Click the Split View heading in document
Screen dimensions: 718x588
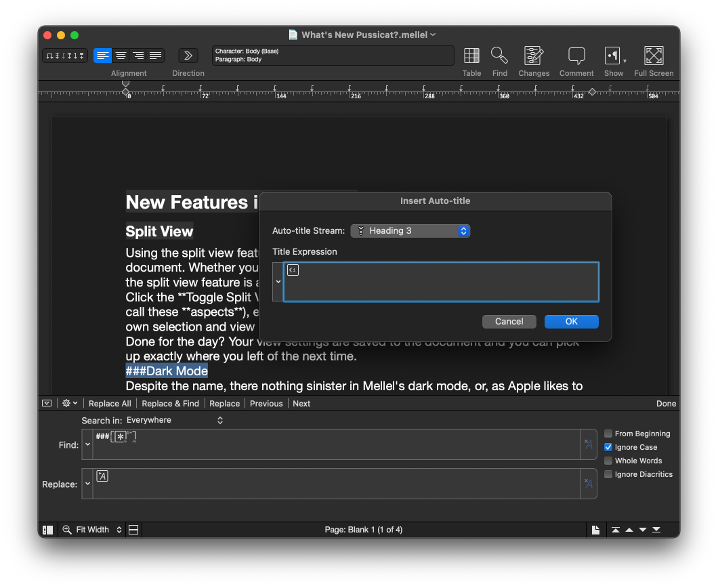click(x=159, y=231)
